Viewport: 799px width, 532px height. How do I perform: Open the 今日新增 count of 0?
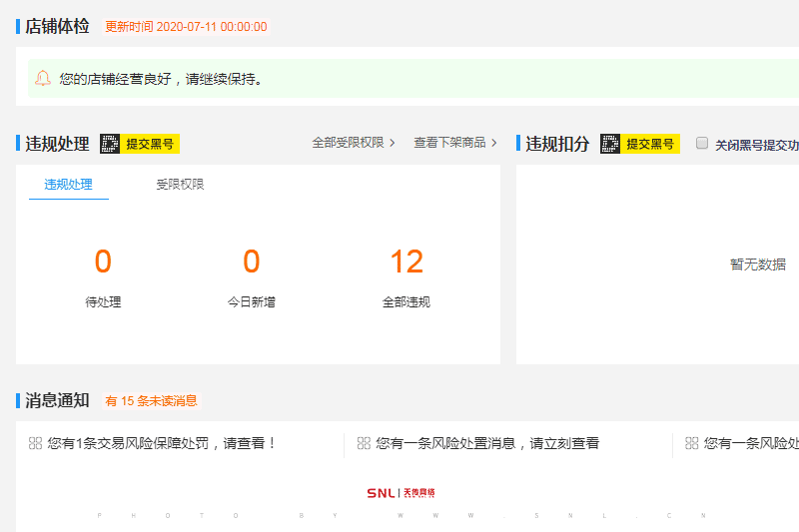click(251, 263)
